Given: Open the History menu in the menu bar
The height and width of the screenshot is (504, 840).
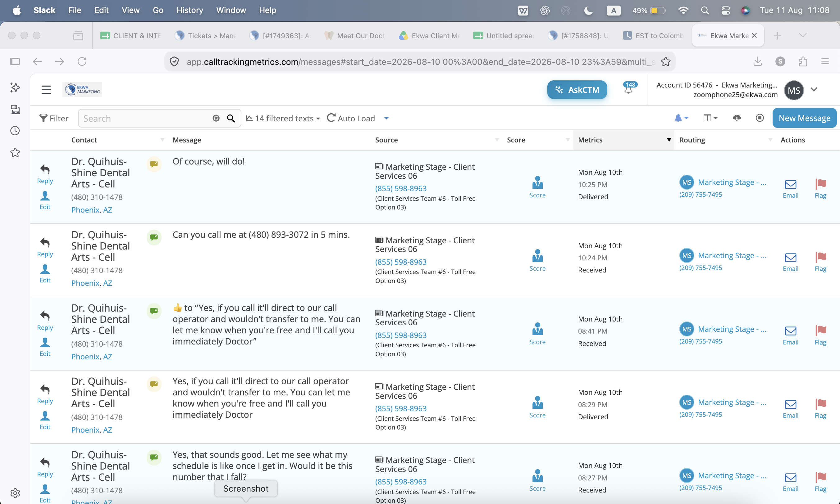Looking at the screenshot, I should tap(190, 10).
